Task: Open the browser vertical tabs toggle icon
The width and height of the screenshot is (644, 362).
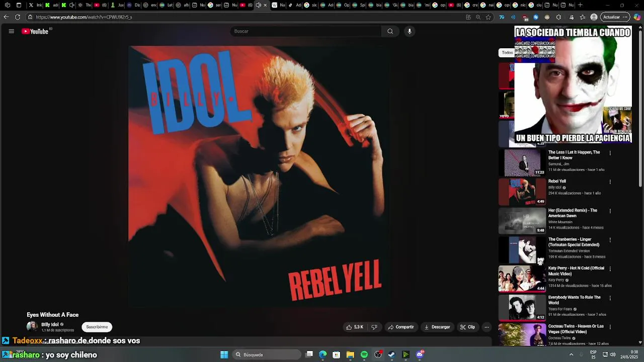Action: (19, 5)
